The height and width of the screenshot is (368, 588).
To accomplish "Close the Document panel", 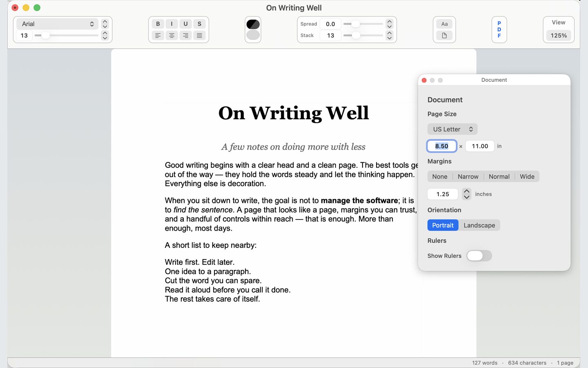I will [424, 80].
